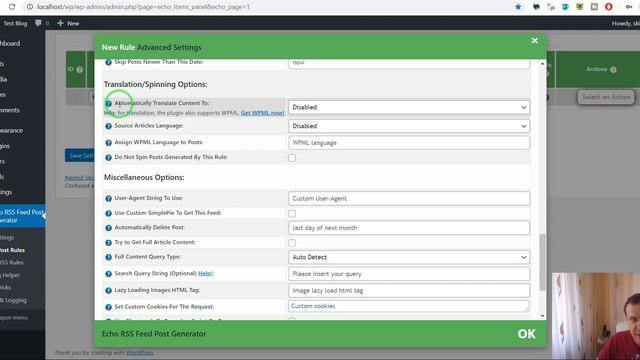Viewport: 640px width, 360px height.
Task: Click the scroll up arrow of dialog scrollbar
Action: pos(542,64)
